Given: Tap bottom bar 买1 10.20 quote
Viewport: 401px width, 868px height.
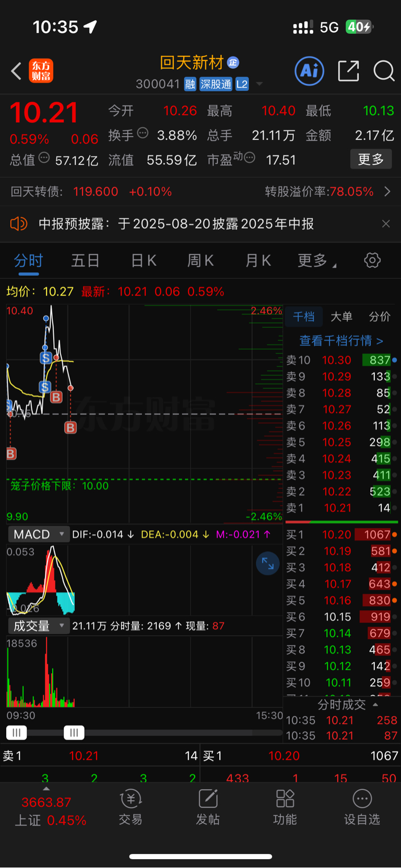Looking at the screenshot, I should coord(301,756).
